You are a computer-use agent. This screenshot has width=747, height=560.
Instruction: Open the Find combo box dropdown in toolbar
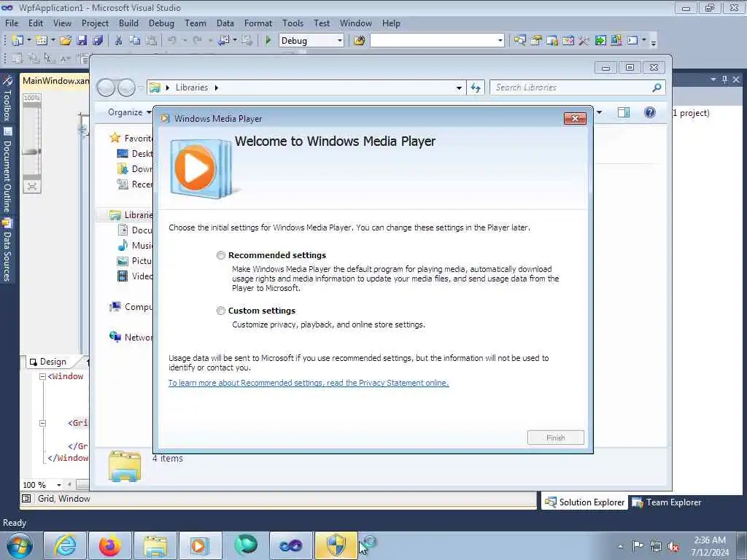coord(500,41)
